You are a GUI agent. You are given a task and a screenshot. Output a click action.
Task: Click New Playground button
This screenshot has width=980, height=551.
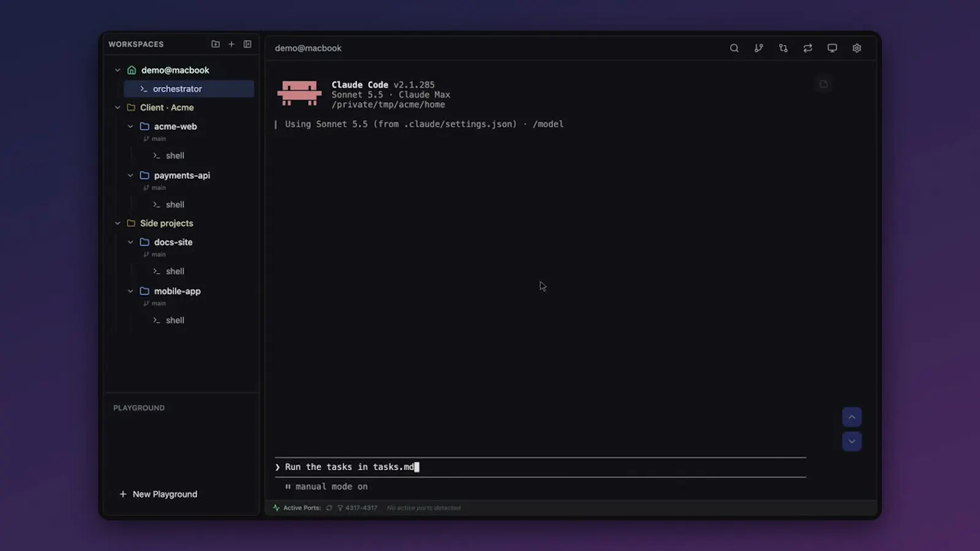[x=159, y=494]
